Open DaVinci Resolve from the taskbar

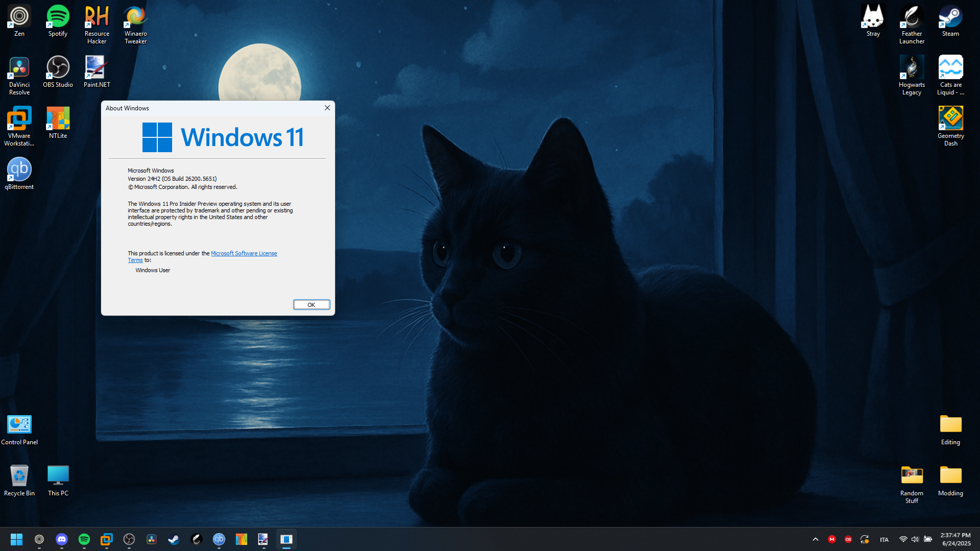tap(152, 539)
